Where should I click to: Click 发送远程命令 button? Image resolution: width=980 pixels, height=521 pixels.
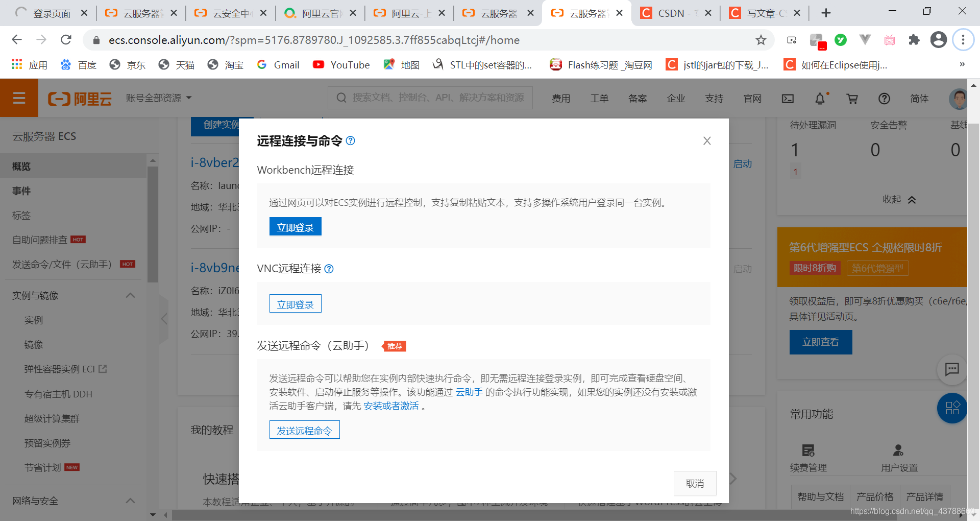(304, 430)
